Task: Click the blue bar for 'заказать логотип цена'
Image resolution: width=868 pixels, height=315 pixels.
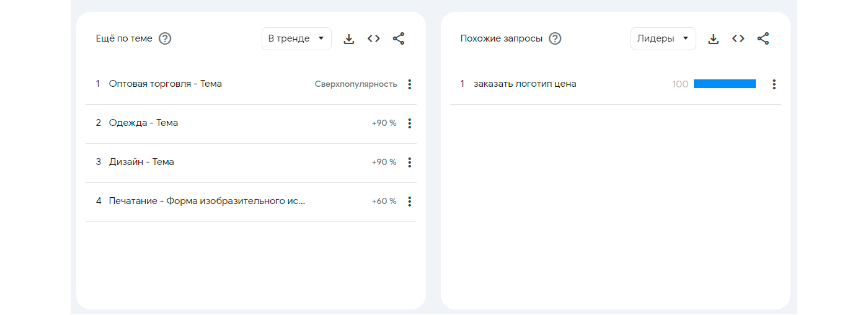Action: click(724, 84)
